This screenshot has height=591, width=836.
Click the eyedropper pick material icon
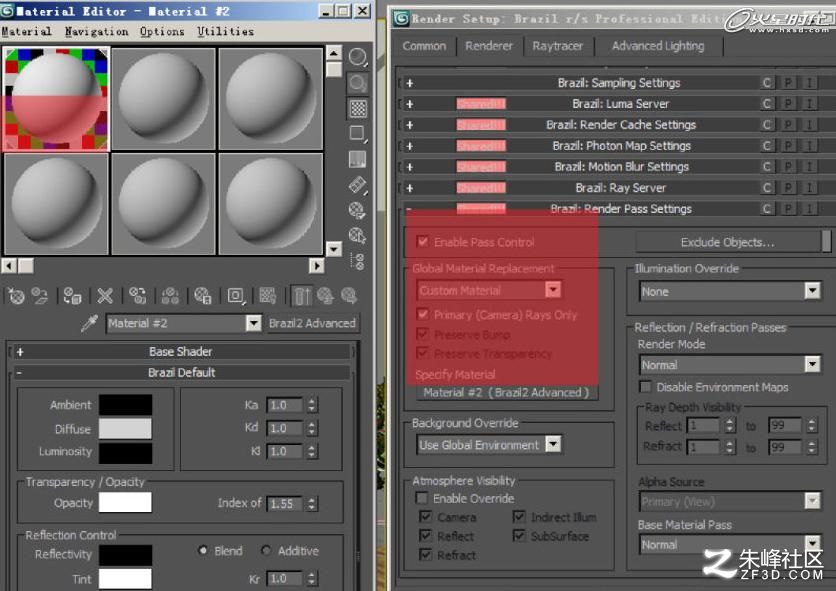(x=90, y=323)
